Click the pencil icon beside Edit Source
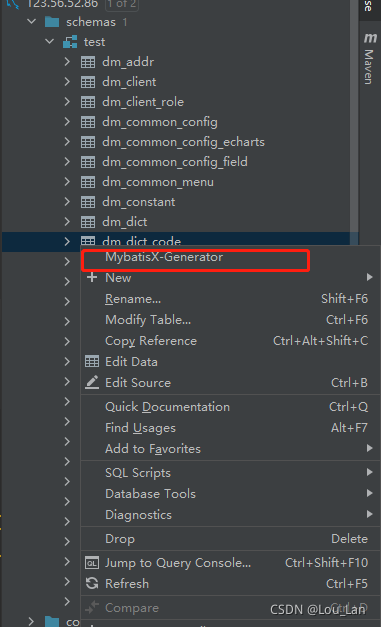381x627 pixels. coord(92,382)
